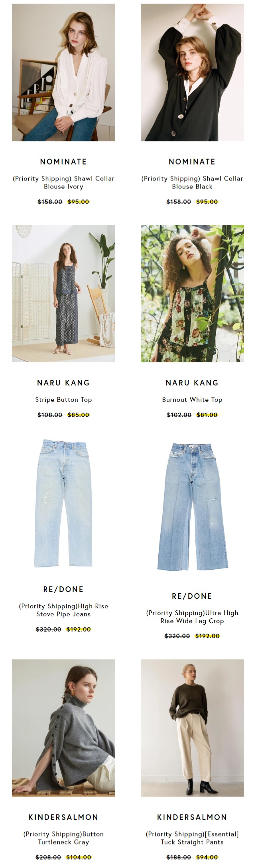Open the Shawl Collar Blouse Ivory photo
The height and width of the screenshot is (868, 254).
click(x=63, y=72)
